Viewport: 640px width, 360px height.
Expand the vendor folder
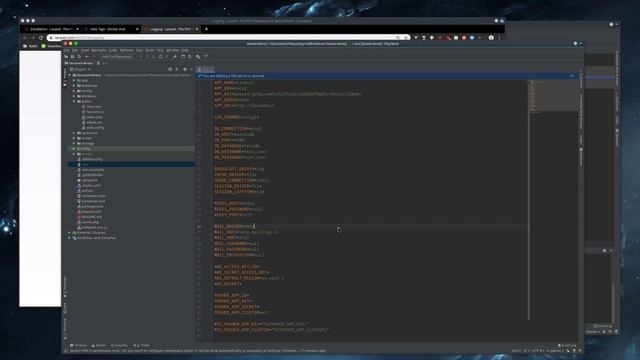click(74, 154)
